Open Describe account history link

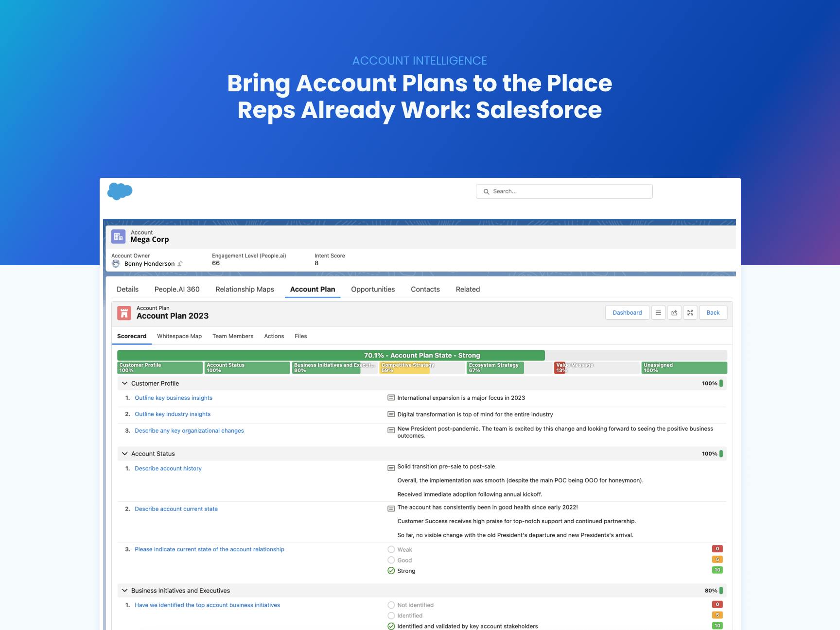(x=168, y=469)
